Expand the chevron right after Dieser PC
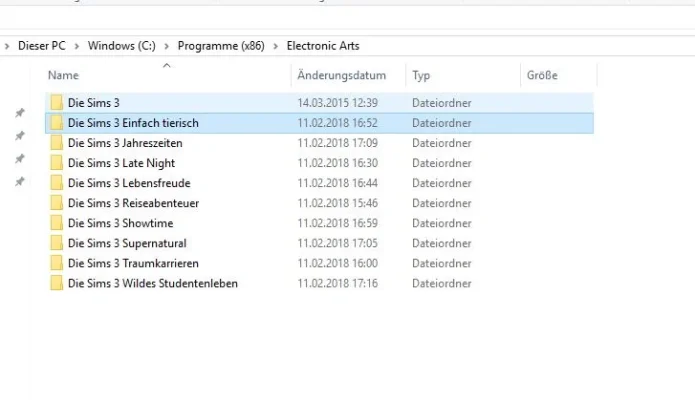The width and height of the screenshot is (695, 400). pyautogui.click(x=78, y=46)
